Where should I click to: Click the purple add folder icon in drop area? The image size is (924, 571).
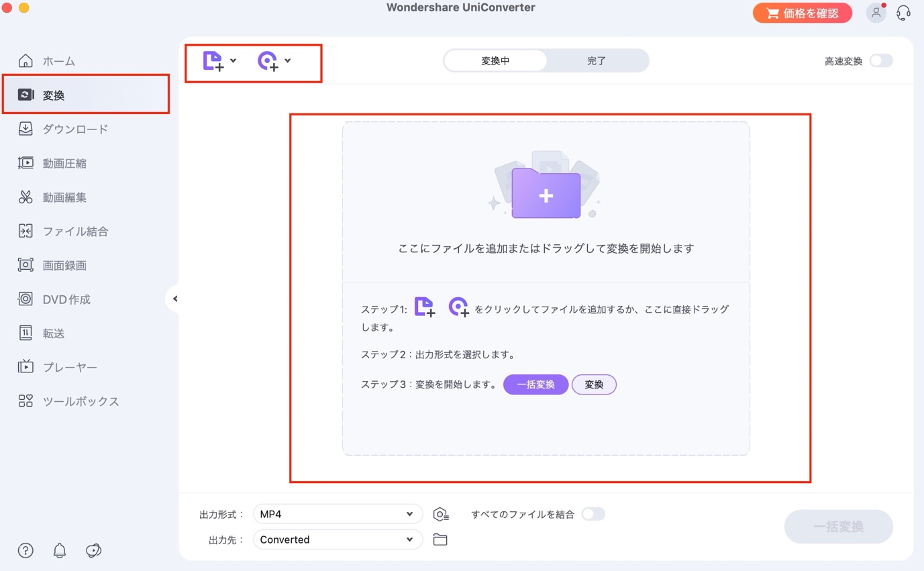tap(546, 193)
